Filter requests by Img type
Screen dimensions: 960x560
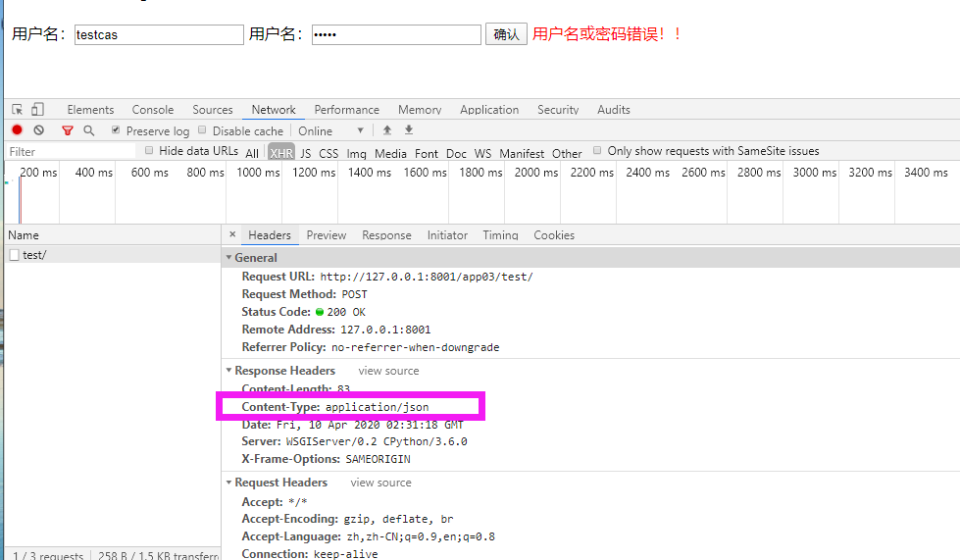tap(356, 153)
